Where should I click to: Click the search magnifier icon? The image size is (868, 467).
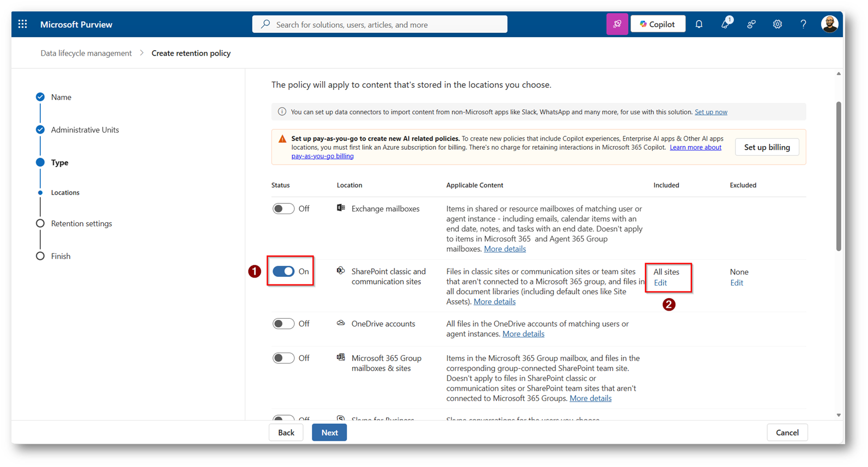[x=266, y=24]
